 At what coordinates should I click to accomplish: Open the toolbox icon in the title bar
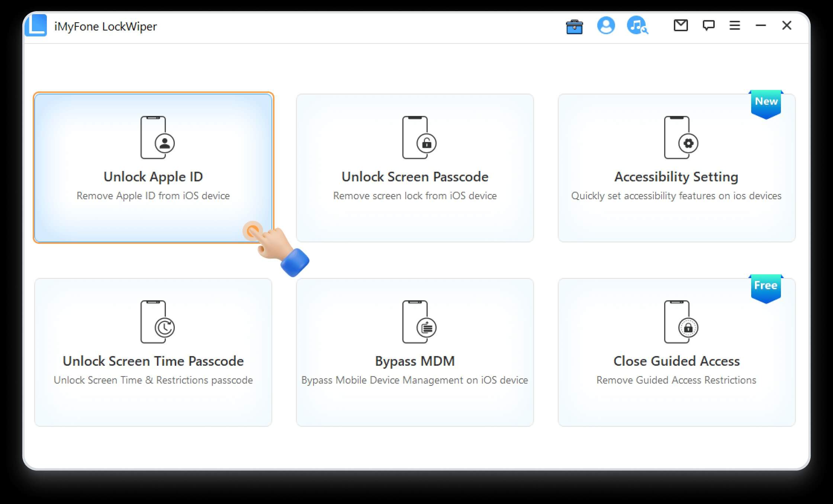click(574, 26)
